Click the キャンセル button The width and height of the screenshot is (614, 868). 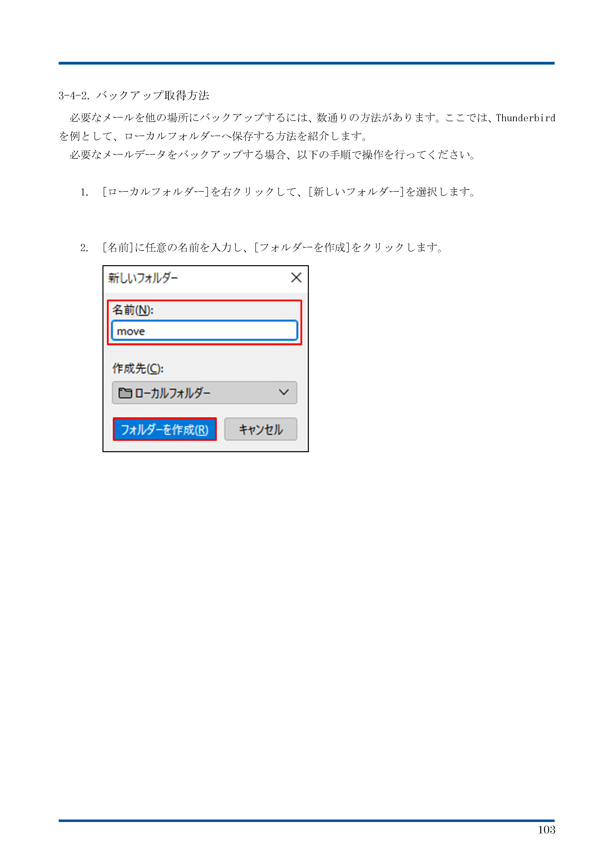[261, 429]
